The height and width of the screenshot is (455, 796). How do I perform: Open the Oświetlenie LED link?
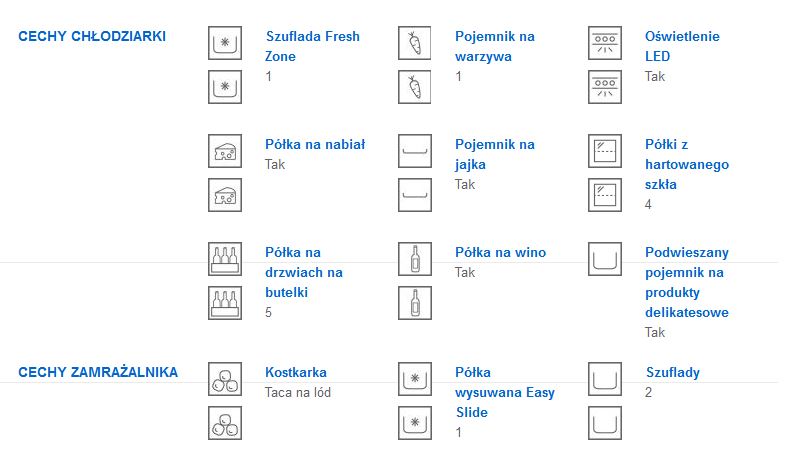point(682,46)
